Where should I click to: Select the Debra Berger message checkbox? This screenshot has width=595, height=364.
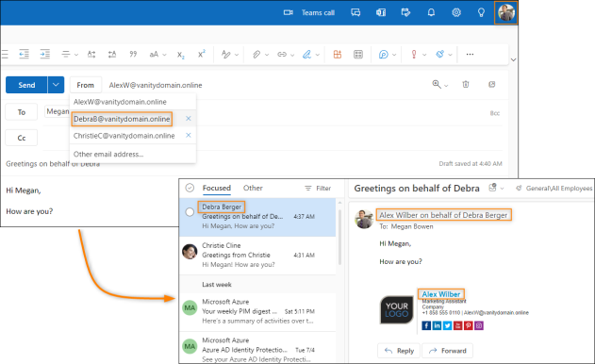click(x=190, y=212)
